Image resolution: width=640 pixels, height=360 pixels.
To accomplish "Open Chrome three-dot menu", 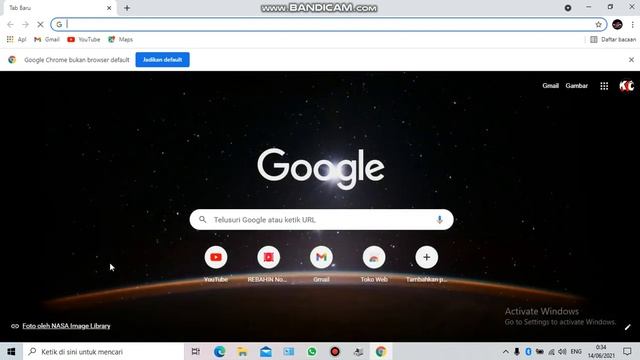I will pos(632,24).
